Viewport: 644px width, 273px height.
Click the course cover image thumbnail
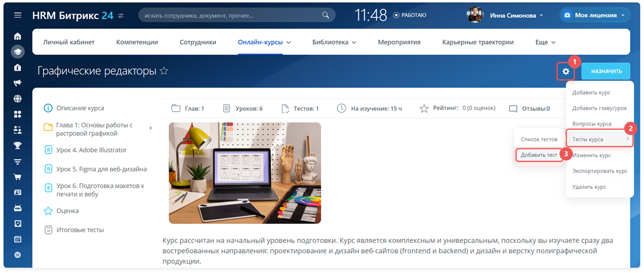coord(245,173)
